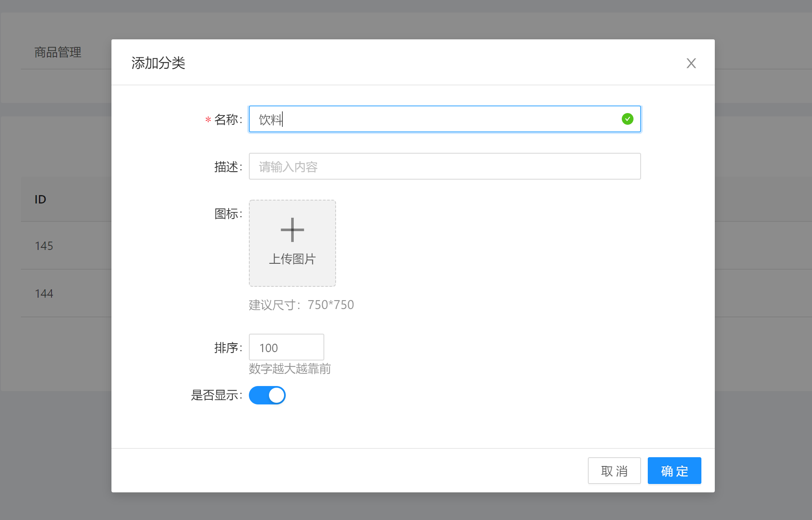812x520 pixels.
Task: Click the 上传图片 upload text
Action: tap(292, 259)
